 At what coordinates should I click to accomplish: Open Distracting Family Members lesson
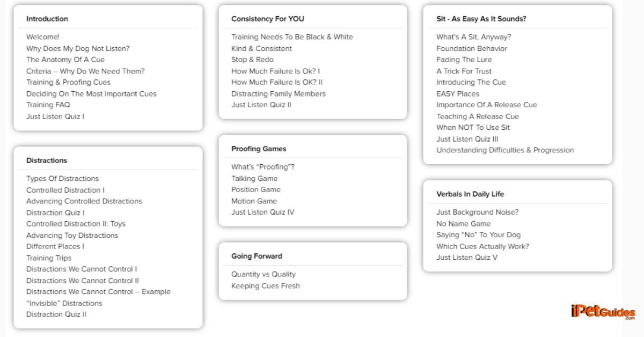pyautogui.click(x=278, y=94)
